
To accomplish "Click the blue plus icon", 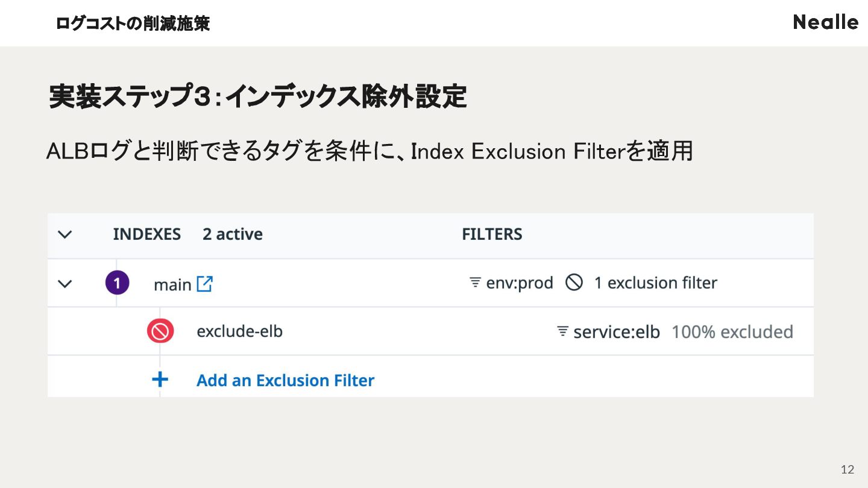I will pyautogui.click(x=160, y=380).
